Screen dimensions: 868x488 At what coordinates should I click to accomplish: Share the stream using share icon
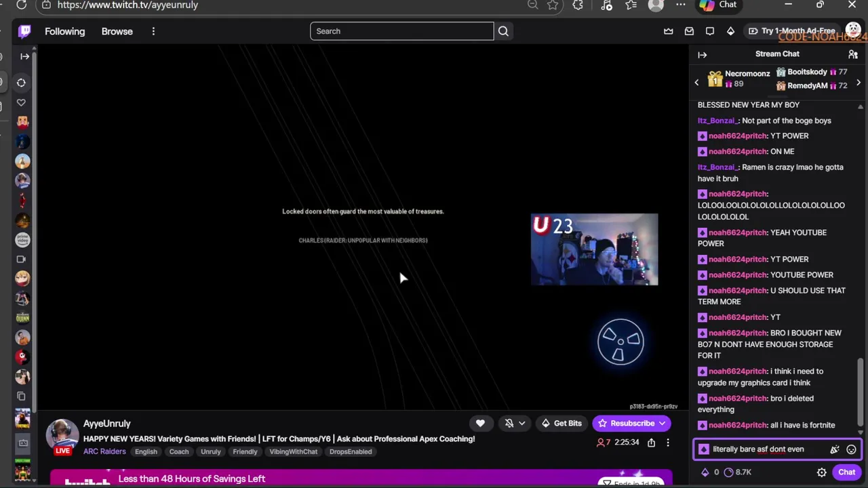pos(651,443)
